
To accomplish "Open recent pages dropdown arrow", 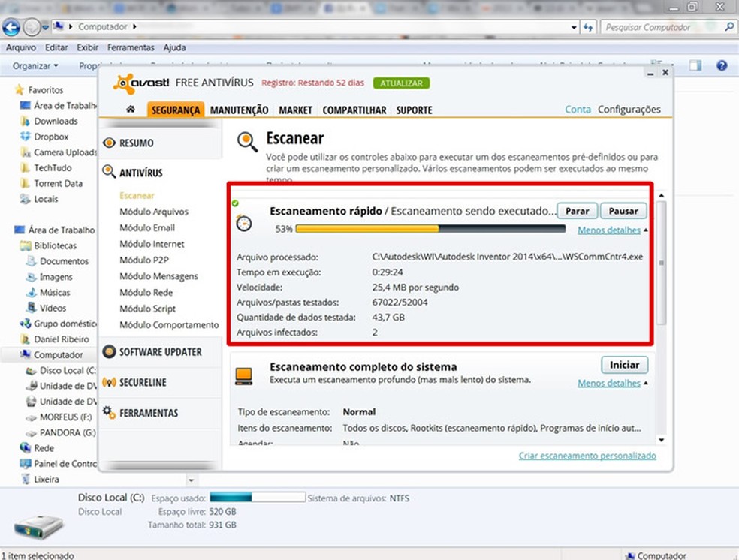I will click(45, 27).
